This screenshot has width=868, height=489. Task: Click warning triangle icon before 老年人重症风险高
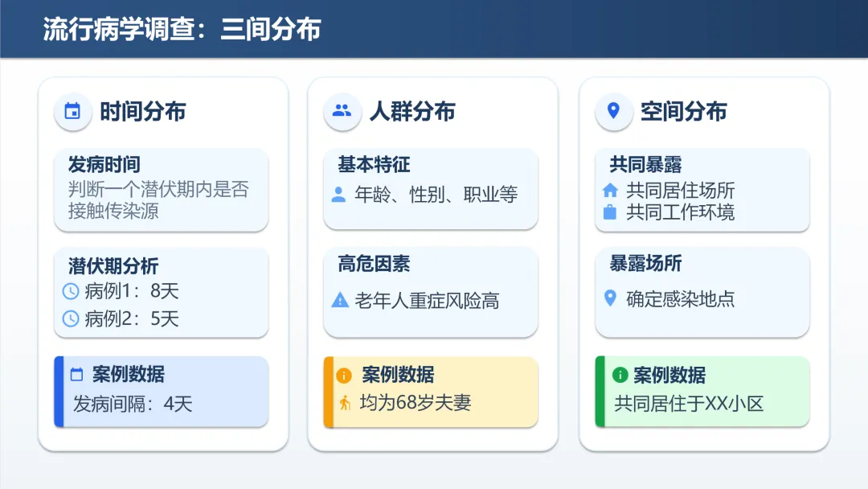coord(340,301)
